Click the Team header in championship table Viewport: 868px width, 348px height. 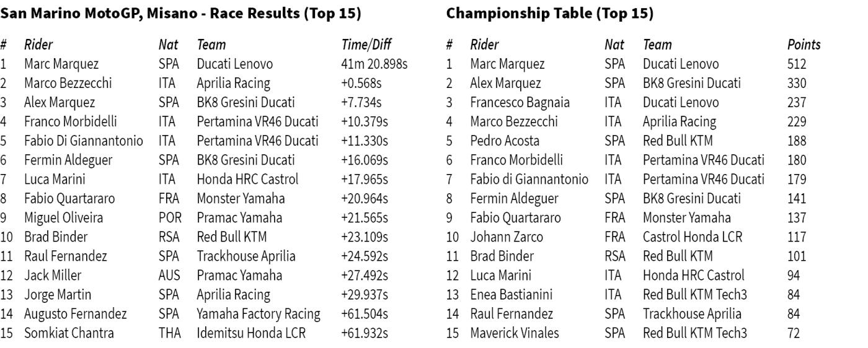(x=657, y=45)
